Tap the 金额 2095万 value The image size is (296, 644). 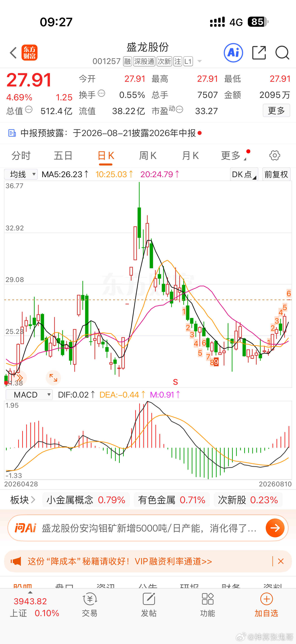[x=275, y=95]
